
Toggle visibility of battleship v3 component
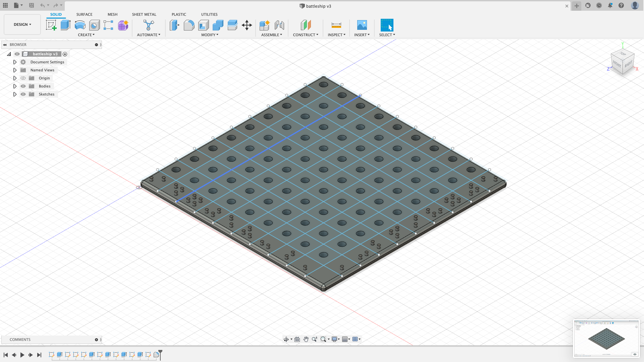click(17, 54)
